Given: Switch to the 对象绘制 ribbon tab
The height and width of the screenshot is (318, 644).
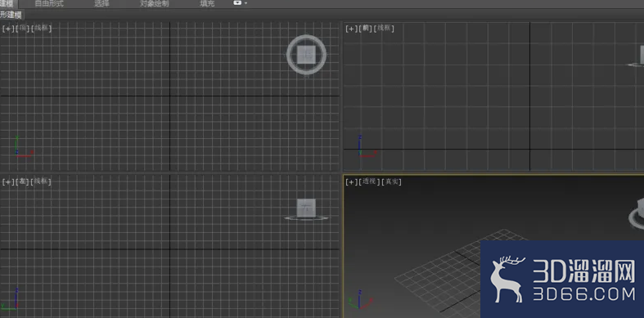Looking at the screenshot, I should (x=155, y=4).
